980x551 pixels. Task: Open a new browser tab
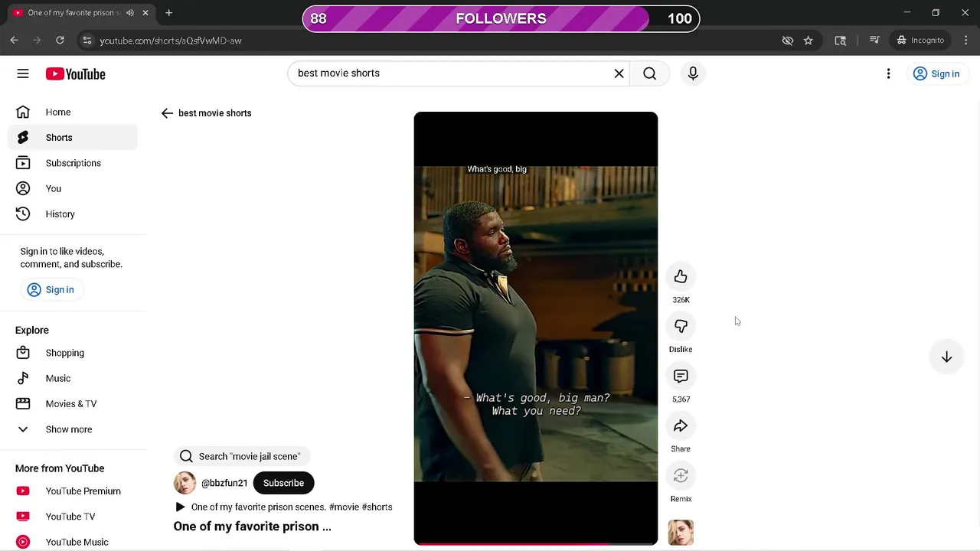tap(168, 12)
